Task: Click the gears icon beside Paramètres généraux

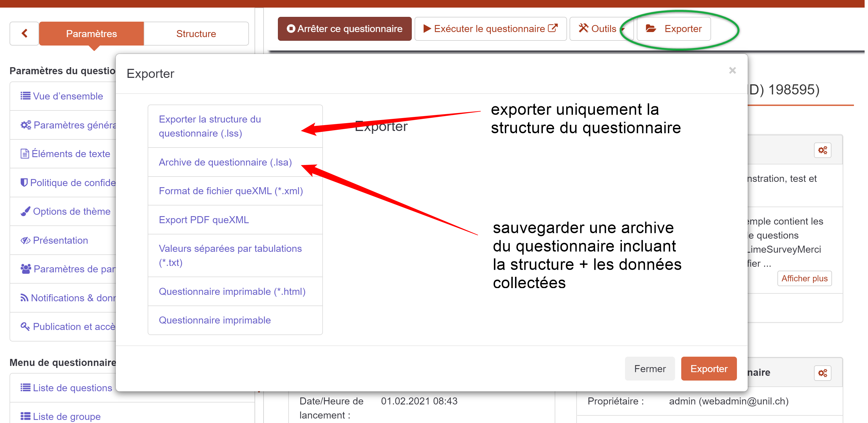Action: [26, 125]
